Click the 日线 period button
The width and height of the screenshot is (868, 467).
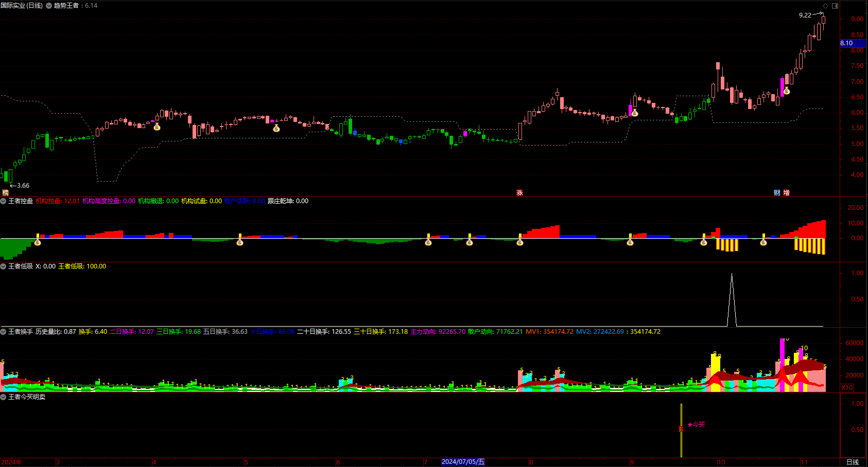coord(853,462)
